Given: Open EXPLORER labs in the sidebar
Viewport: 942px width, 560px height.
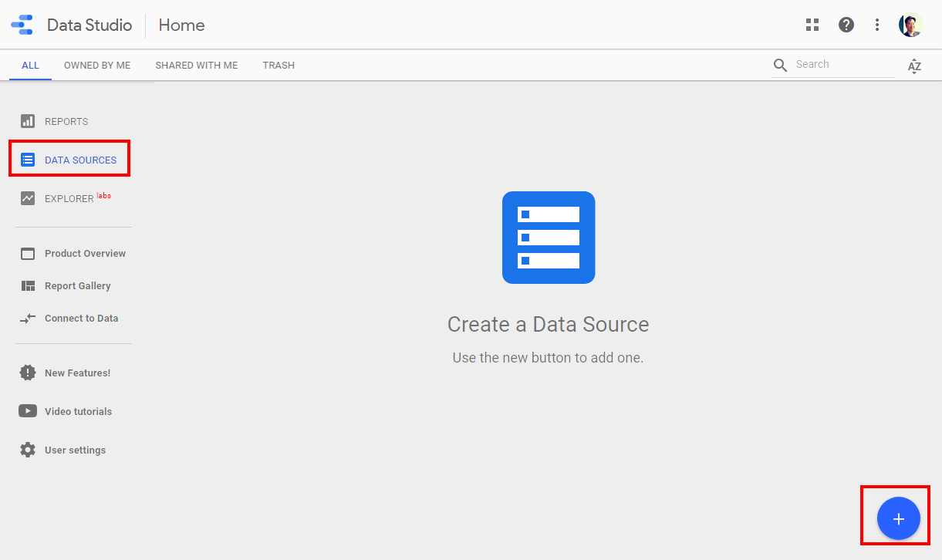Looking at the screenshot, I should pos(69,198).
